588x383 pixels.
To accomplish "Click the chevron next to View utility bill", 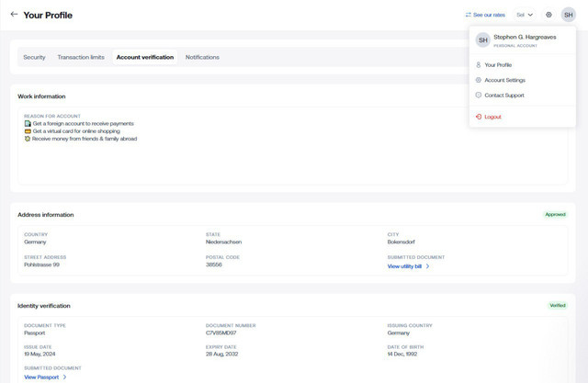I will tap(428, 266).
